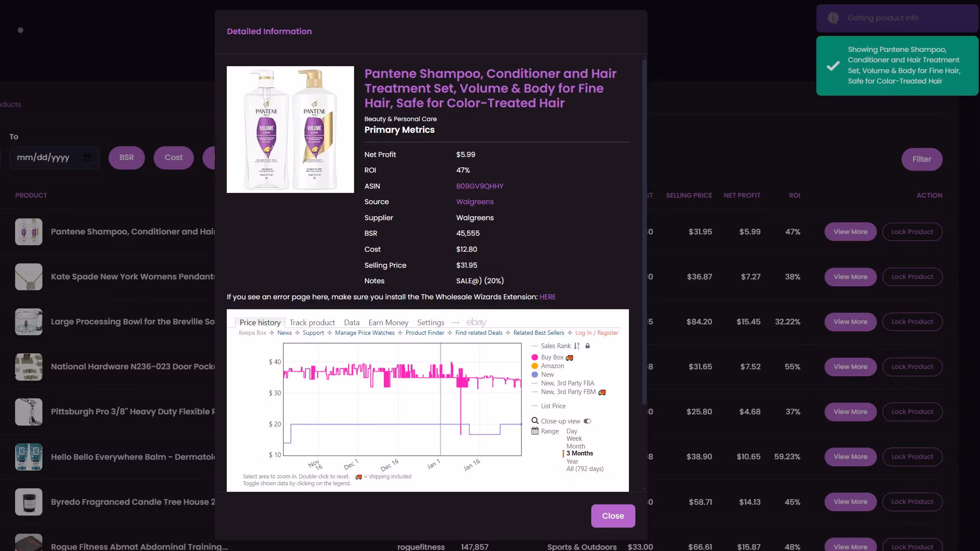Click the green checkmark on the Pantene notification
Image resolution: width=980 pixels, height=551 pixels.
[833, 66]
